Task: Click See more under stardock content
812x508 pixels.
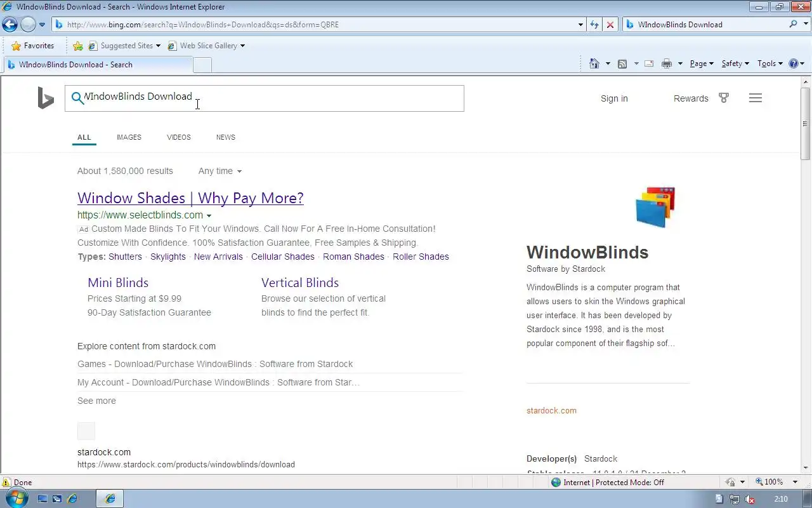Action: 96,401
